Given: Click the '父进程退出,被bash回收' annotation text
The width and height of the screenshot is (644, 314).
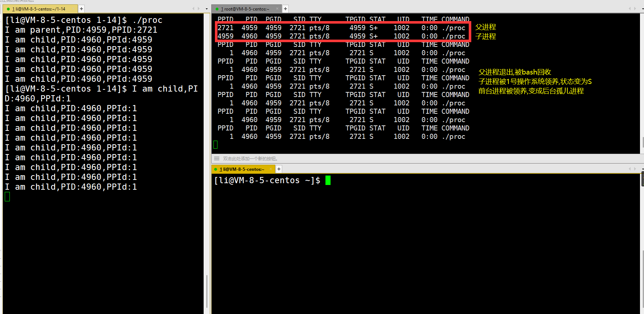Looking at the screenshot, I should (x=515, y=72).
